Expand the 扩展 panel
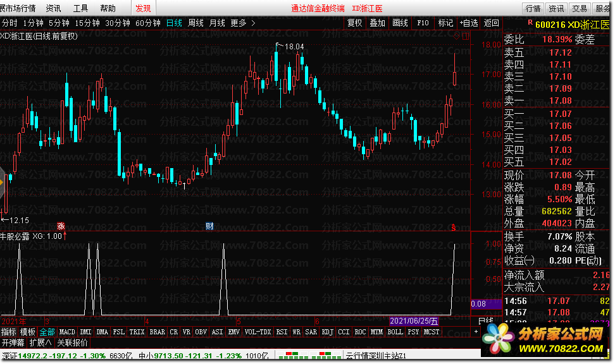 click(x=40, y=343)
